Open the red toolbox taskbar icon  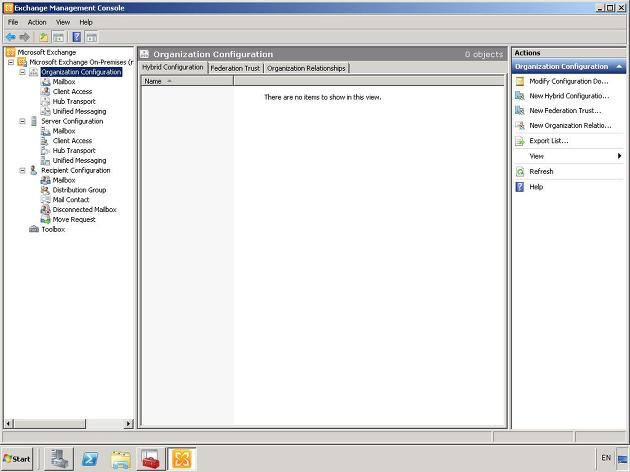(151, 459)
